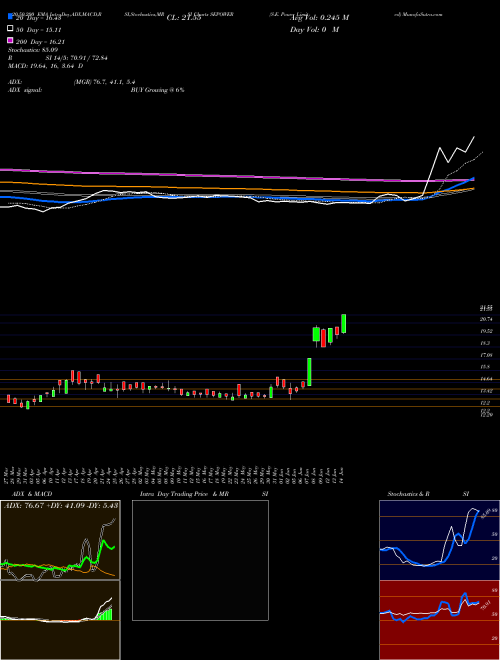
Task: Click the 'ADX: 76.67 +DY: 41.09 -DY: 5.43' header
Action: [61, 505]
